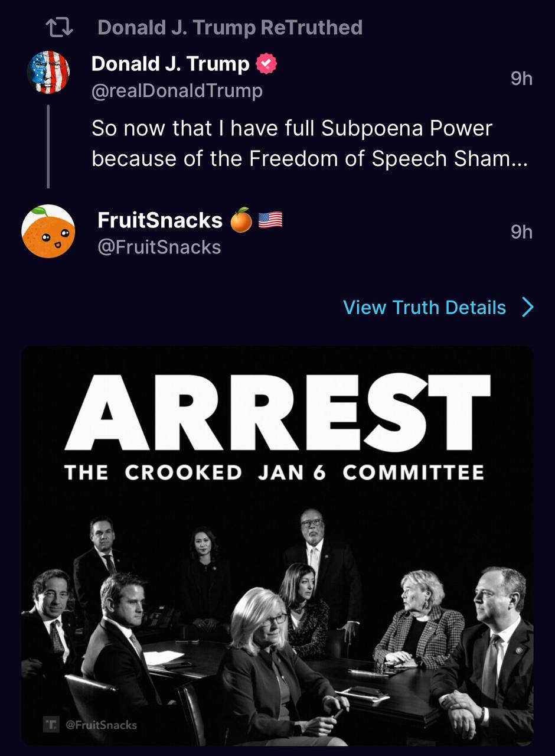This screenshot has width=555, height=756.
Task: Click the red verified checkmark badge
Action: (266, 64)
